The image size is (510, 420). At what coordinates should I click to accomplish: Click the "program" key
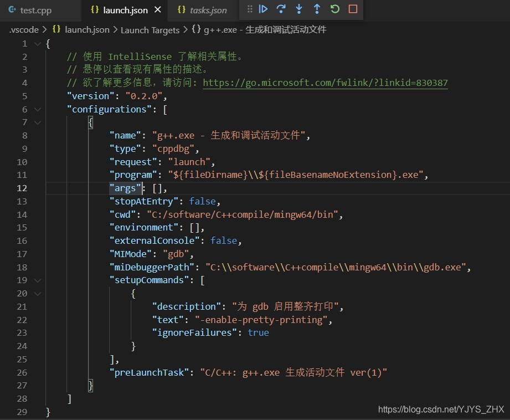click(133, 175)
